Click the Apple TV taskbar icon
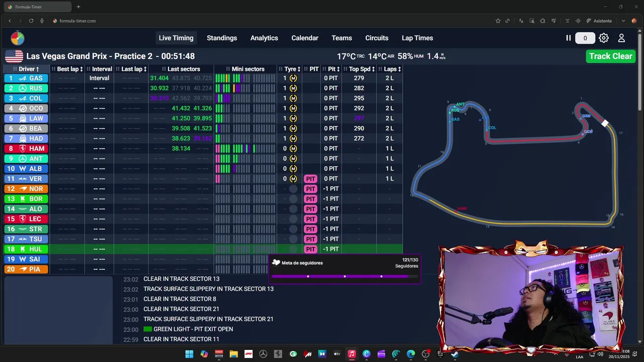The height and width of the screenshot is (362, 644). click(x=337, y=354)
